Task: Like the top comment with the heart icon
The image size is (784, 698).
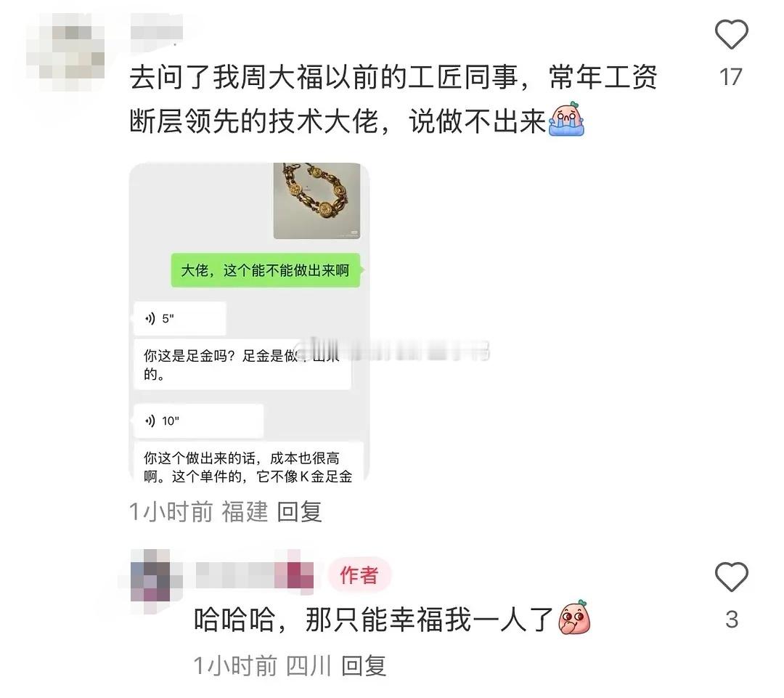Action: (x=731, y=34)
